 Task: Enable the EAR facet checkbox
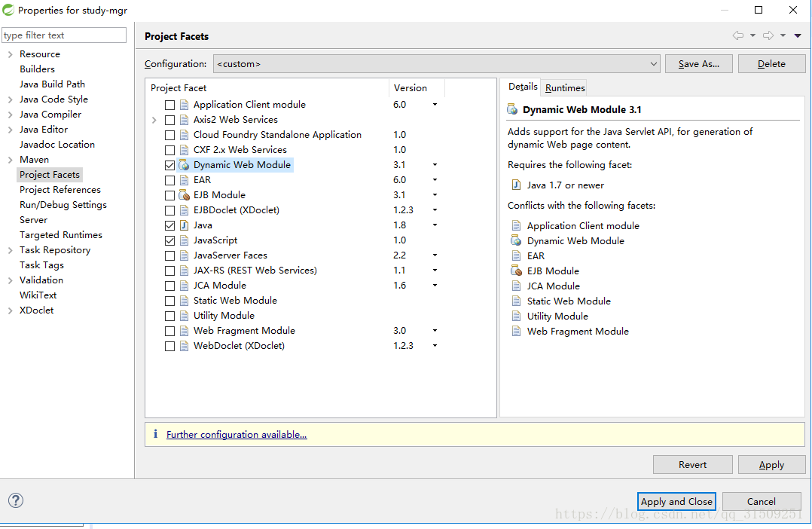(x=170, y=180)
